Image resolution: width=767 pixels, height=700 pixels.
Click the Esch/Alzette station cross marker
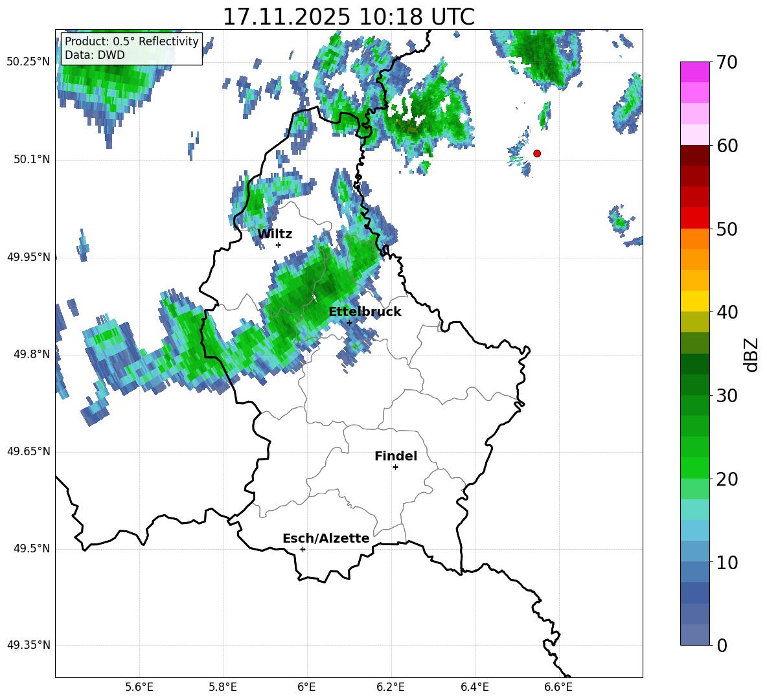click(303, 549)
